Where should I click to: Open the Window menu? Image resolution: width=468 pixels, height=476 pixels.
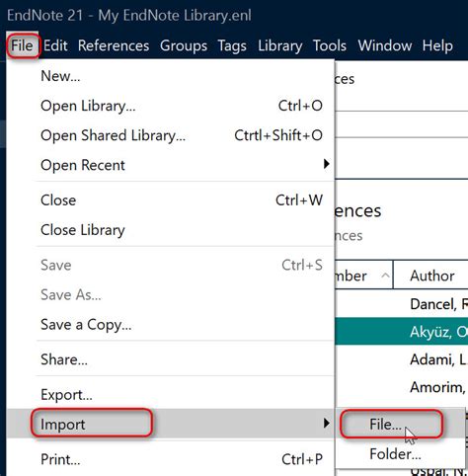[x=385, y=45]
